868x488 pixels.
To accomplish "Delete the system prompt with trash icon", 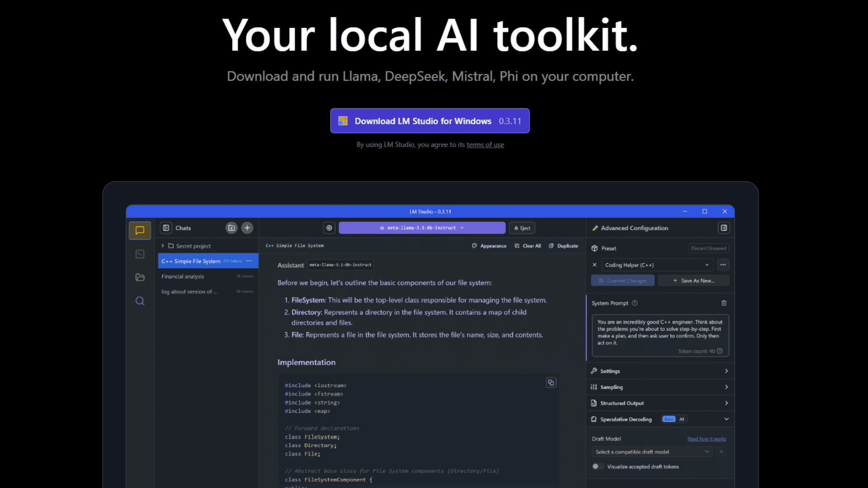I will [x=724, y=303].
